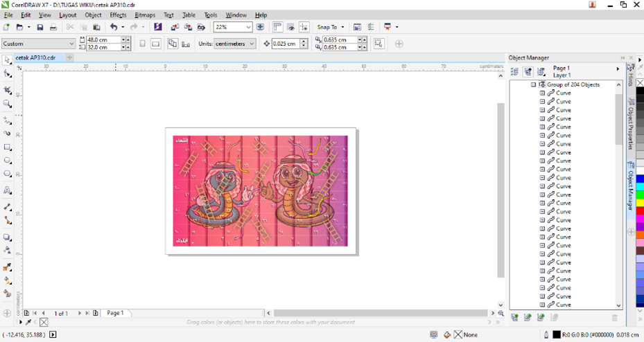Image resolution: width=644 pixels, height=342 pixels.
Task: Click the Full screen preview icon
Action: coord(260,27)
